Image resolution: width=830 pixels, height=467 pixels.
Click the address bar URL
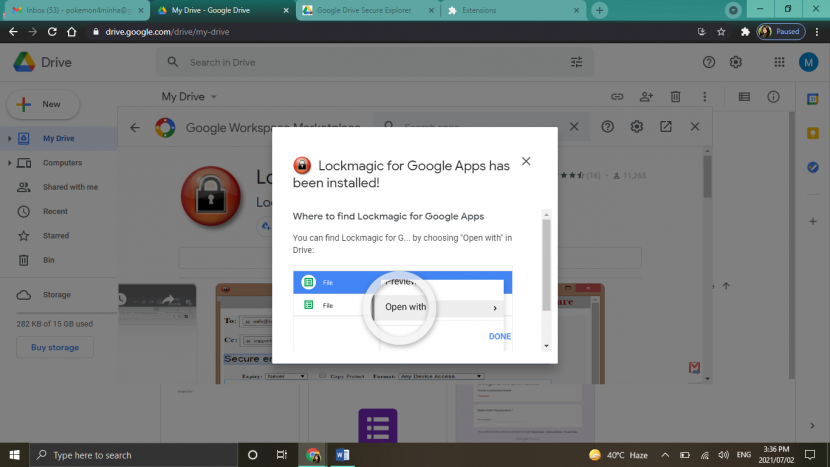point(167,32)
